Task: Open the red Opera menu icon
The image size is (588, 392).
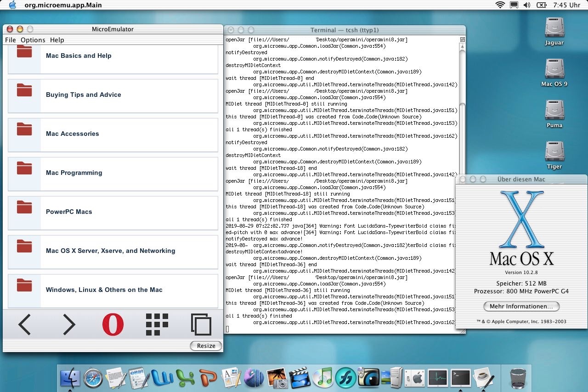Action: tap(113, 325)
